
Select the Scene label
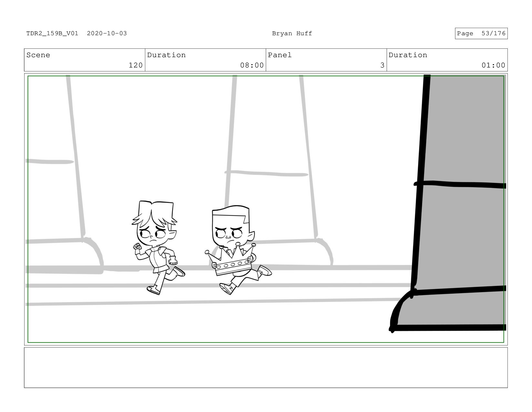click(x=38, y=55)
